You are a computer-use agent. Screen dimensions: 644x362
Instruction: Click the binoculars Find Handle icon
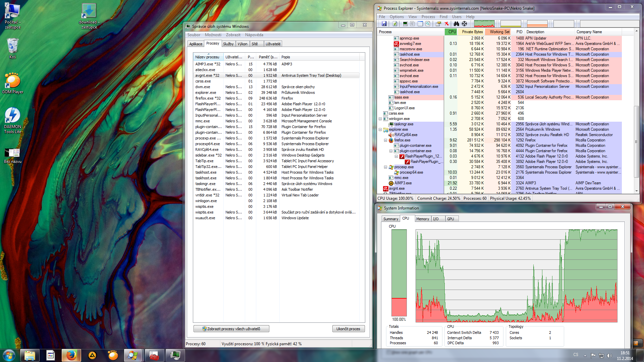(x=456, y=24)
